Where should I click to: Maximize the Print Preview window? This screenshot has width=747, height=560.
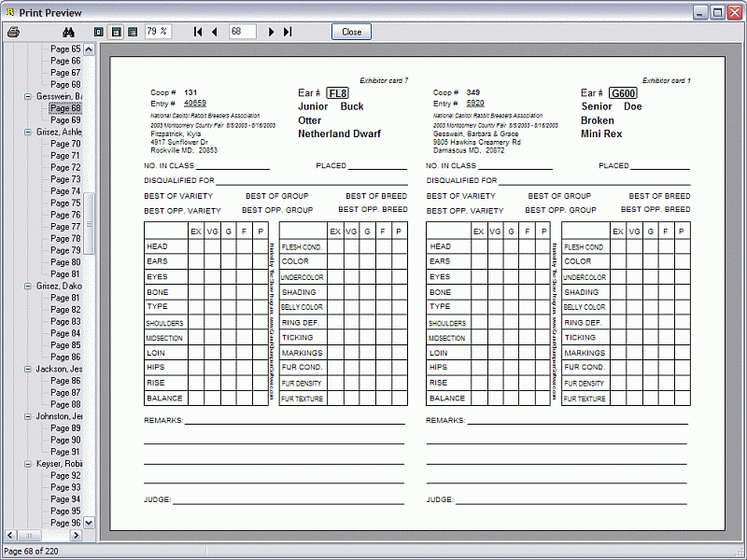(x=717, y=12)
